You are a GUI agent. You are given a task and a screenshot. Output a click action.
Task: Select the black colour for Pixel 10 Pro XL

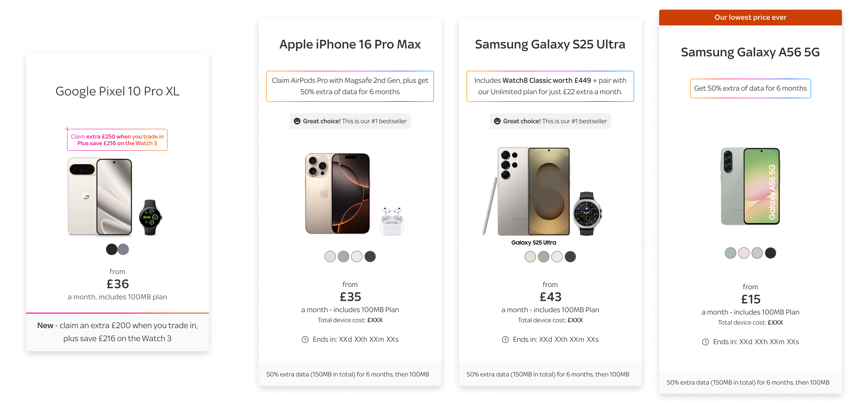point(111,249)
